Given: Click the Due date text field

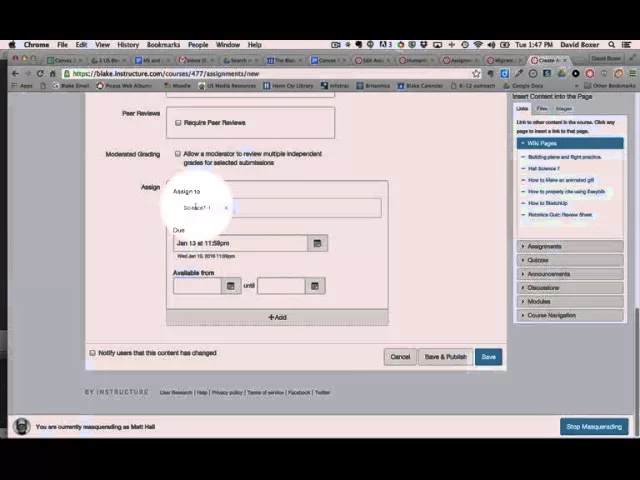Looking at the screenshot, I should [240, 243].
